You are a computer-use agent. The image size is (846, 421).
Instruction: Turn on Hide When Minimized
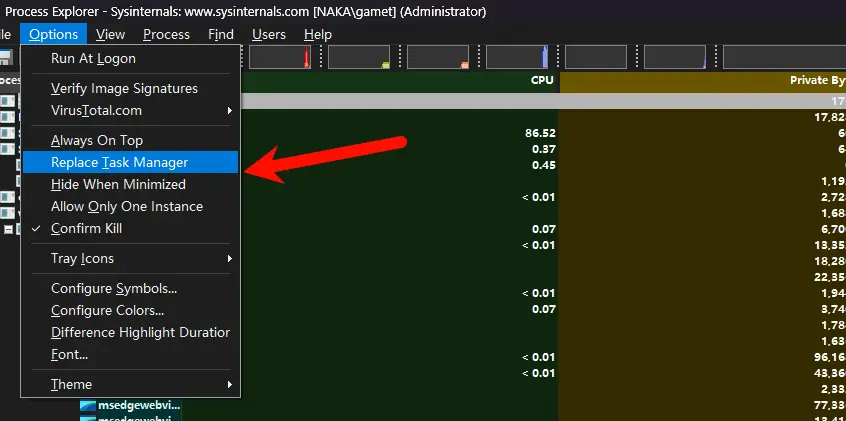coord(118,184)
